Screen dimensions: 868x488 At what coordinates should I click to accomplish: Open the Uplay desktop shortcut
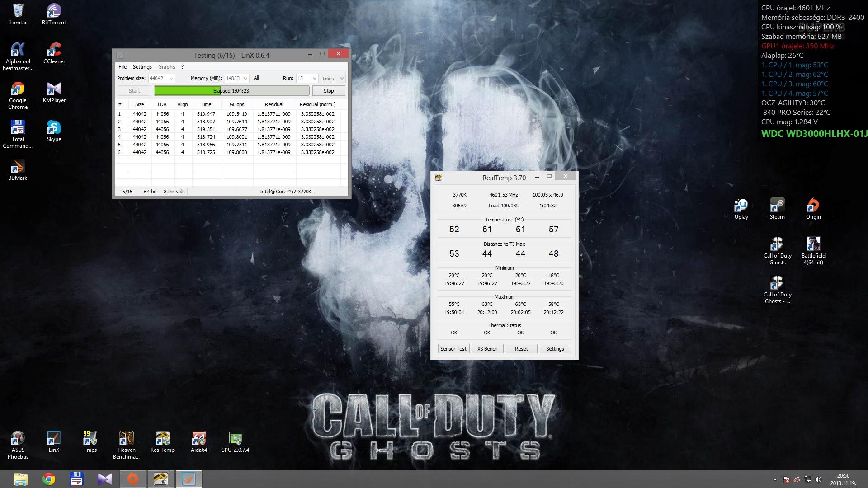pyautogui.click(x=741, y=206)
